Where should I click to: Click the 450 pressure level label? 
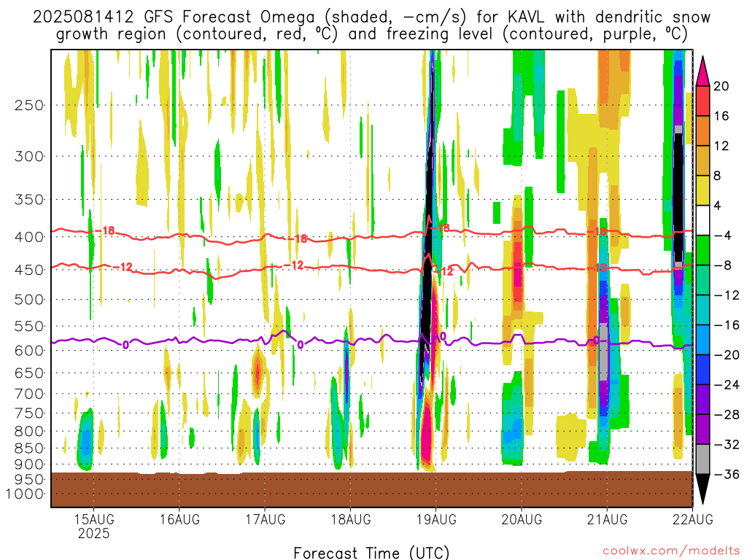(x=29, y=270)
